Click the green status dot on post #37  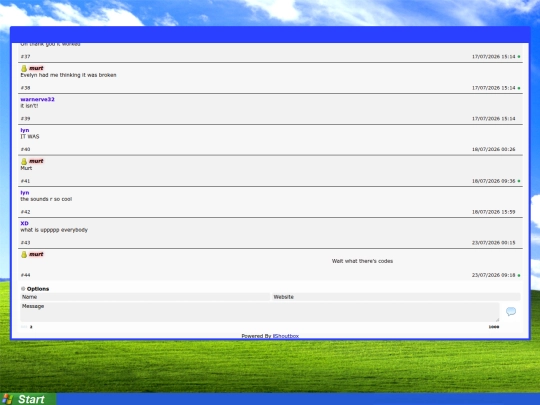(x=519, y=56)
